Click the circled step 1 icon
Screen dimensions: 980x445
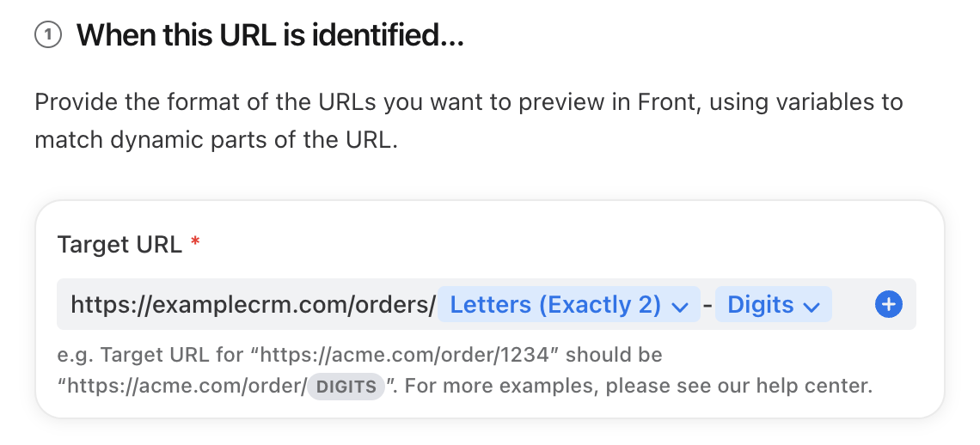(x=48, y=35)
